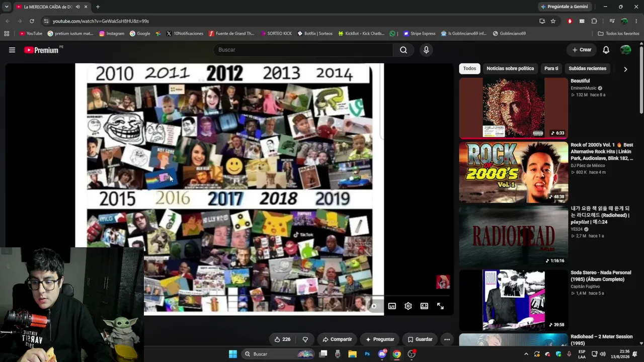Open the SORTEO KICK bookmark
The width and height of the screenshot is (644, 362).
(275, 34)
